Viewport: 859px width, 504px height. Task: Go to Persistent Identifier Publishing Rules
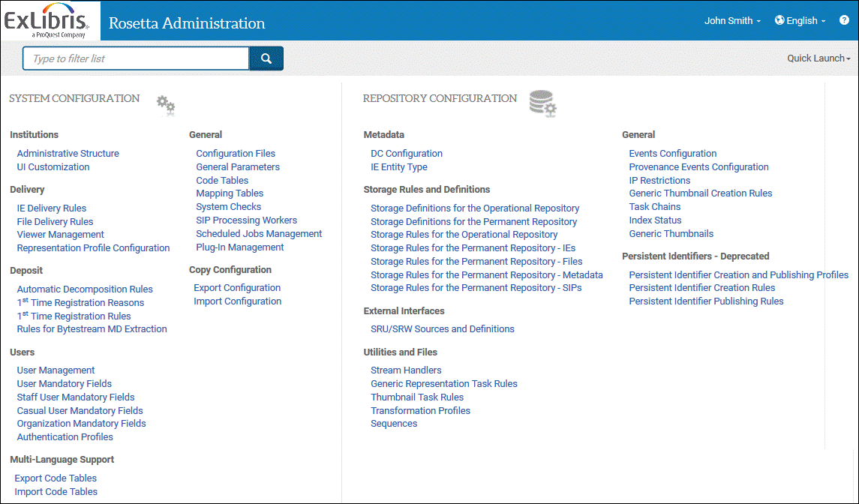706,301
